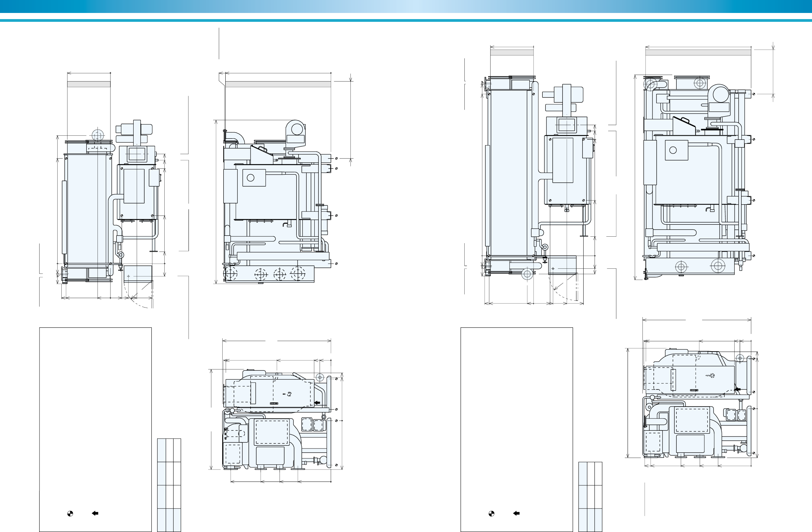Click the center-of-gravity symbol in left legend box
This screenshot has height=532, width=812.
tap(70, 513)
